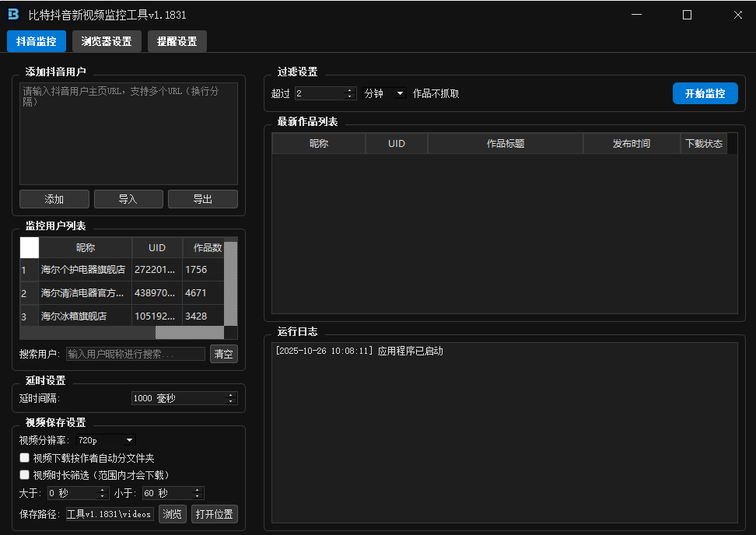756x535 pixels.
Task: Click 清空 to clear the user search
Action: (224, 354)
